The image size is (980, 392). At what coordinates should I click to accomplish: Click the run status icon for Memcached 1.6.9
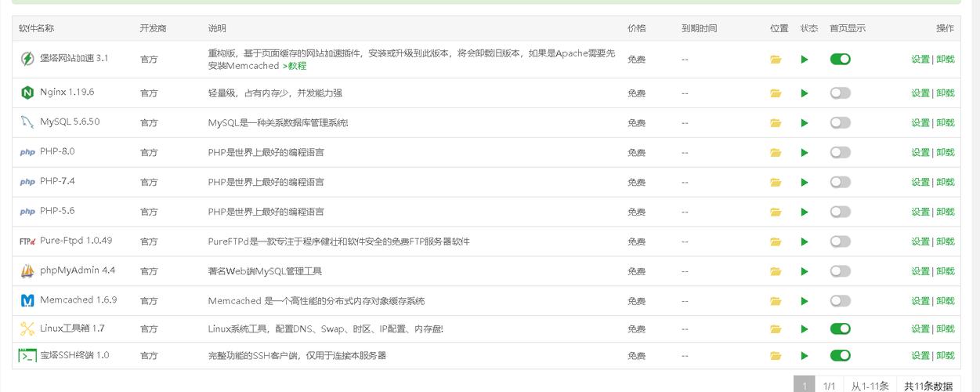805,301
